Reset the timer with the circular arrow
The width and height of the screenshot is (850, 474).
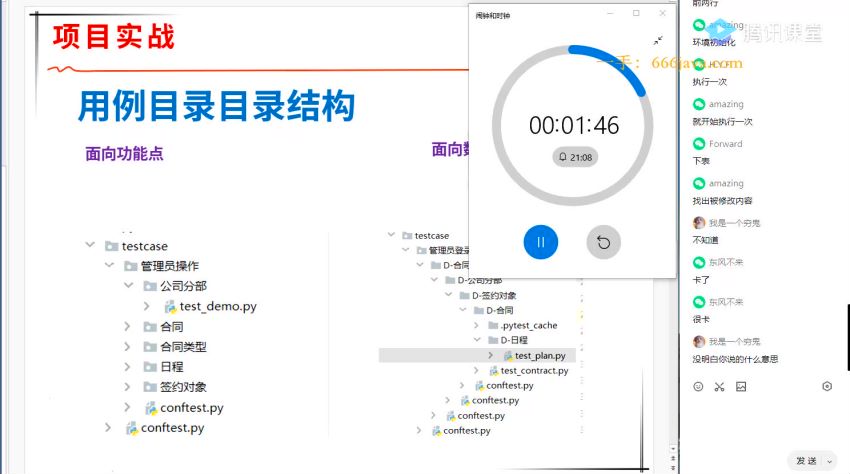coord(603,242)
